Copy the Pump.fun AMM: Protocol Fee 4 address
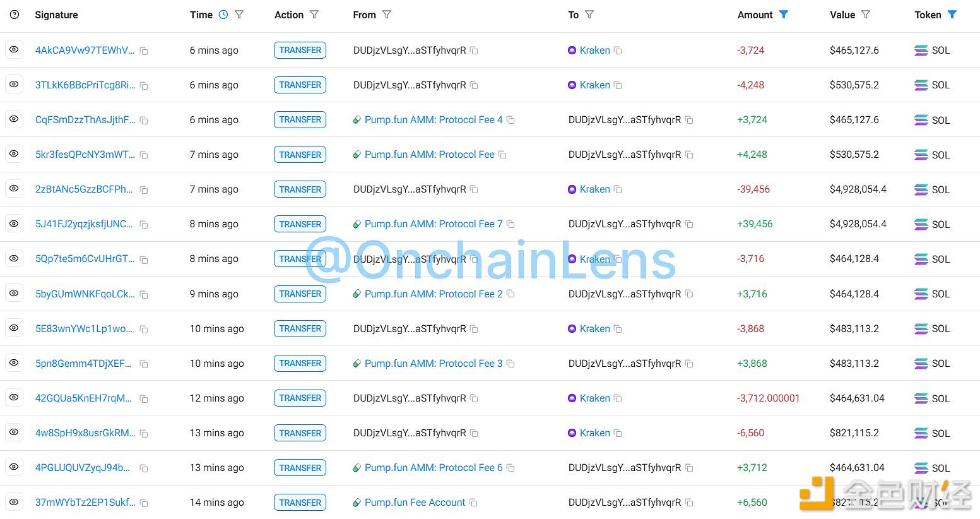This screenshot has height=519, width=980. tap(511, 120)
